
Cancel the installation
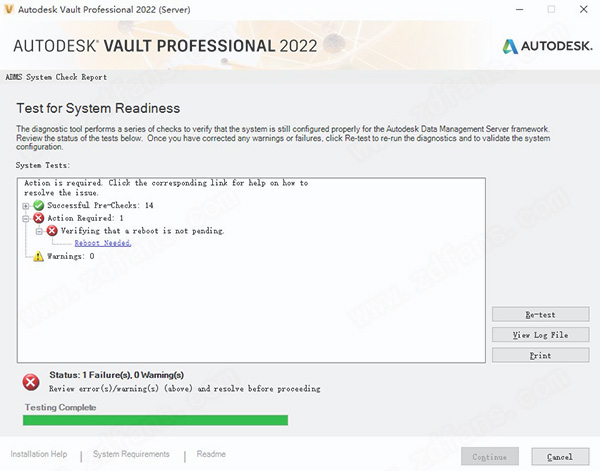pos(560,457)
